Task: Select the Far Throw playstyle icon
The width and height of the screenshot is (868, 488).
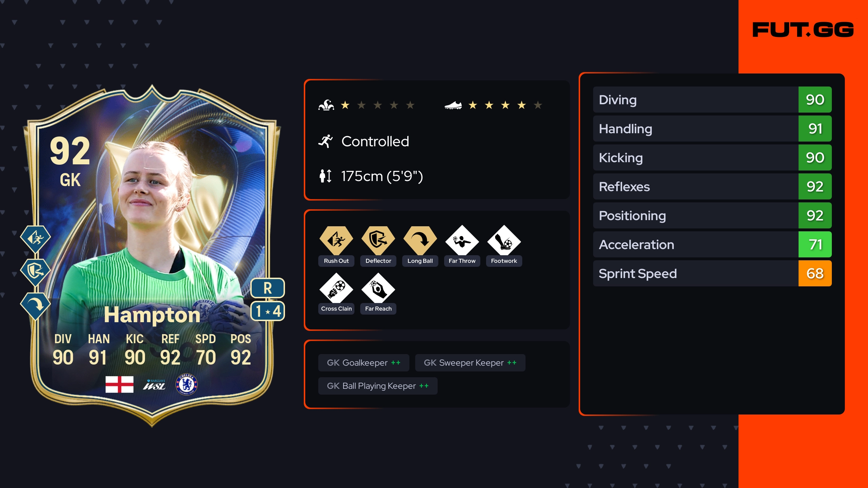Action: [x=462, y=240]
